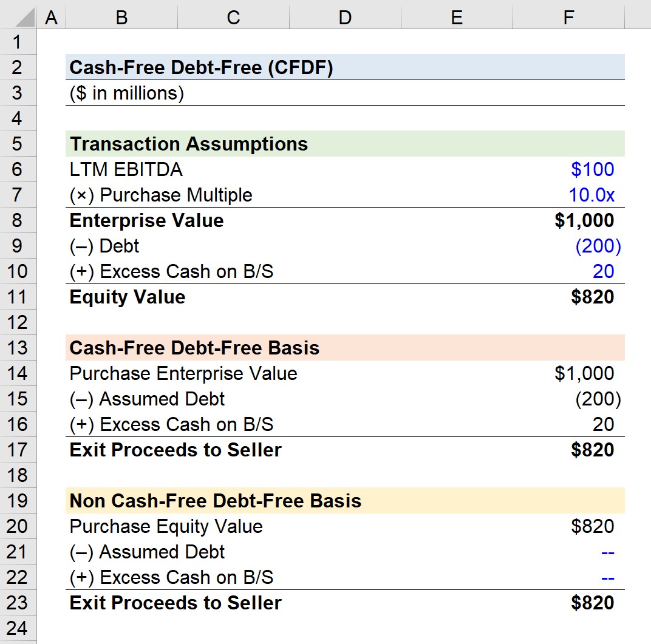Select column B header

121,17
